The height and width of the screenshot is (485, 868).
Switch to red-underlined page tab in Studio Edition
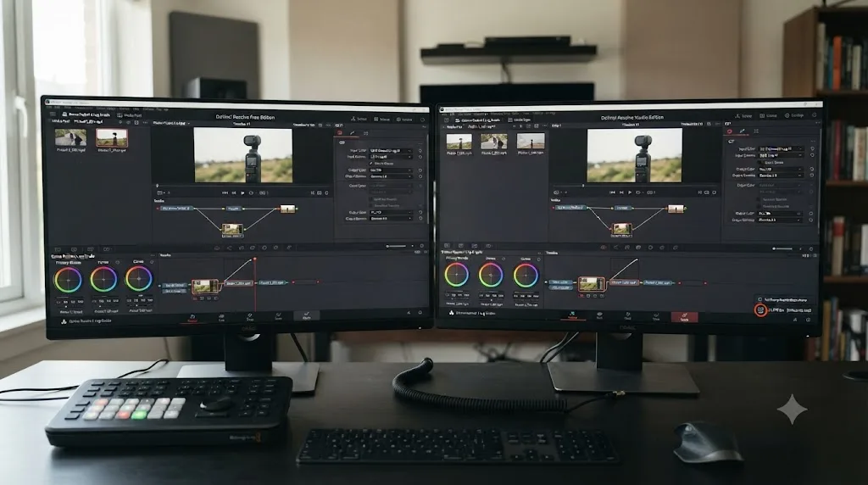coord(572,315)
